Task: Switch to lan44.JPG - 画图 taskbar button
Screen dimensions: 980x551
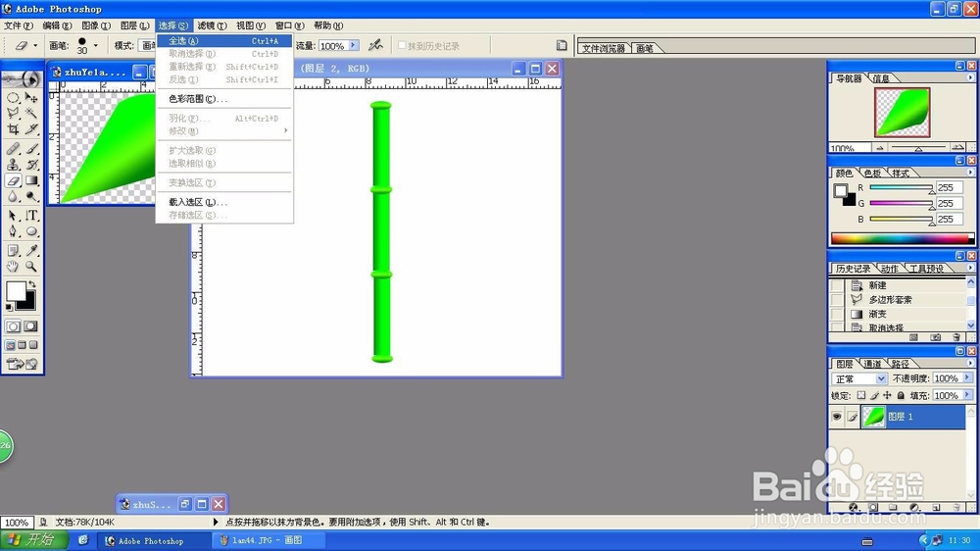Action: point(269,540)
